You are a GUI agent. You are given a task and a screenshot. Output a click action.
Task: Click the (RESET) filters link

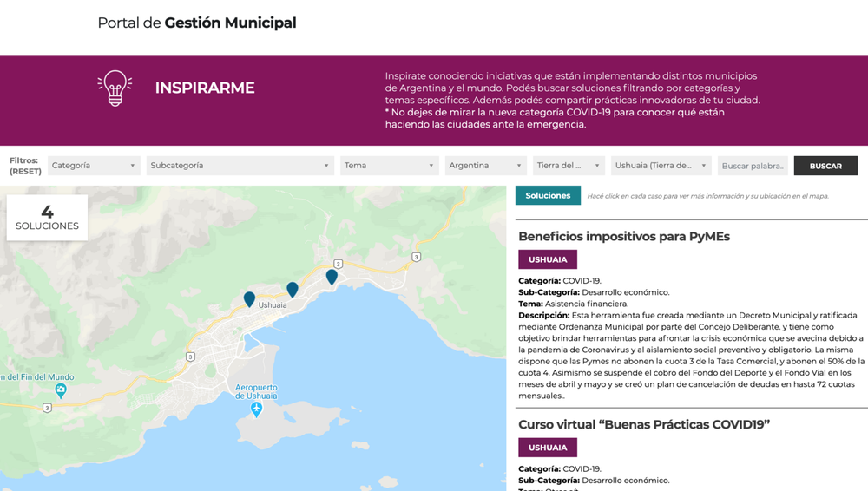(25, 172)
